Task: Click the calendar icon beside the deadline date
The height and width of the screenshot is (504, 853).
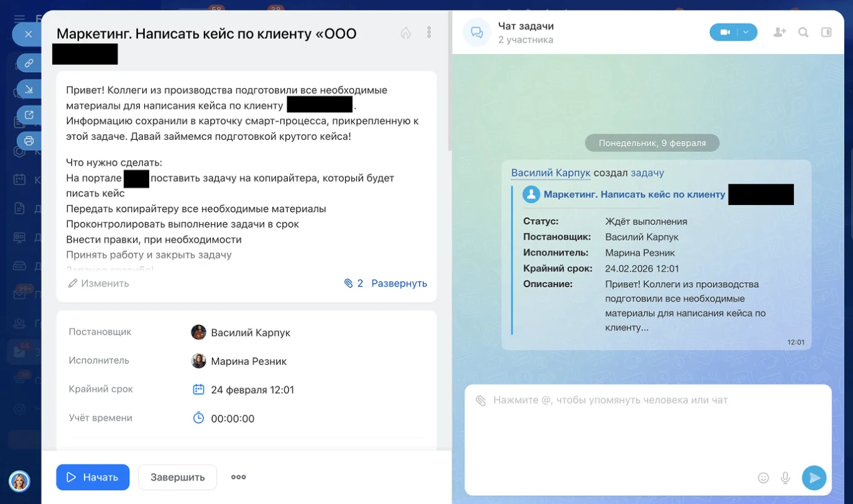Action: (199, 389)
